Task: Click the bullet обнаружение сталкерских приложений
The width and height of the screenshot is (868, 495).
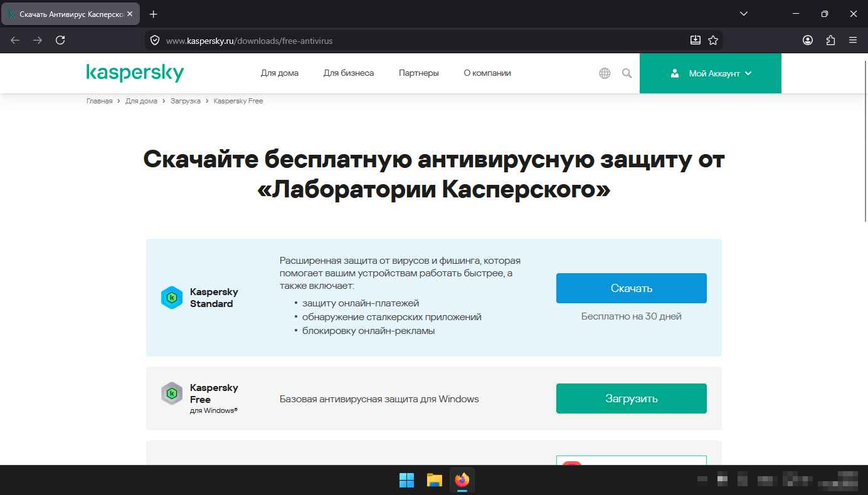Action: point(392,317)
